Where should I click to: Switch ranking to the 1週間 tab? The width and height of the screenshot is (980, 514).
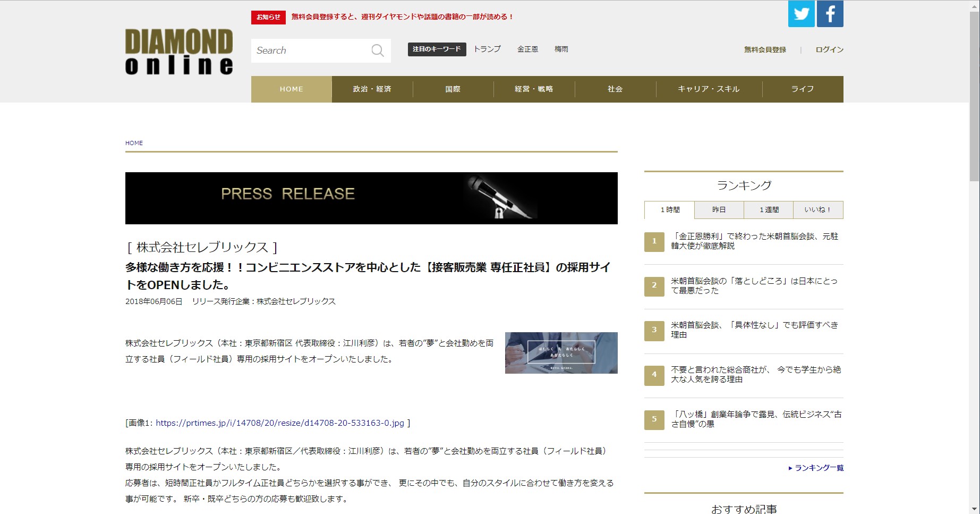(769, 210)
